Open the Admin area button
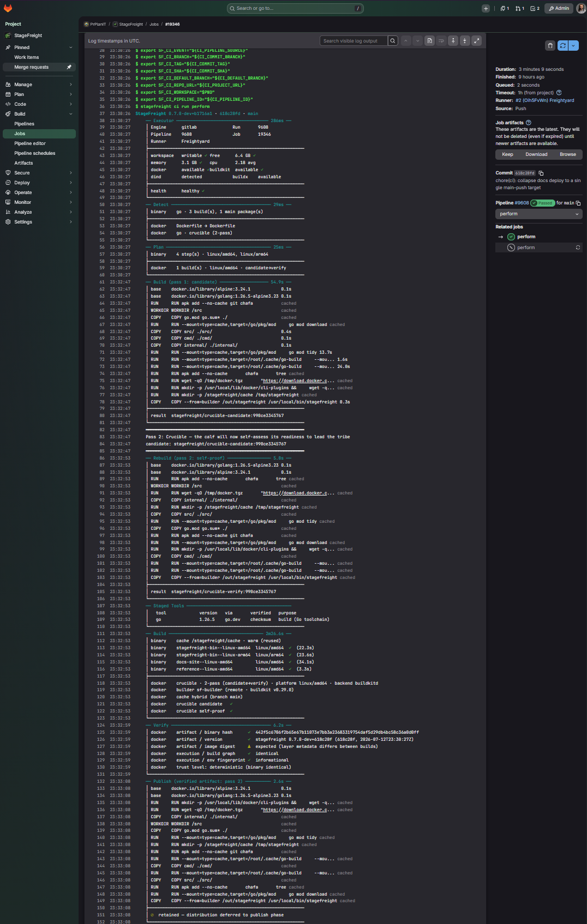587x924 pixels. tap(559, 8)
